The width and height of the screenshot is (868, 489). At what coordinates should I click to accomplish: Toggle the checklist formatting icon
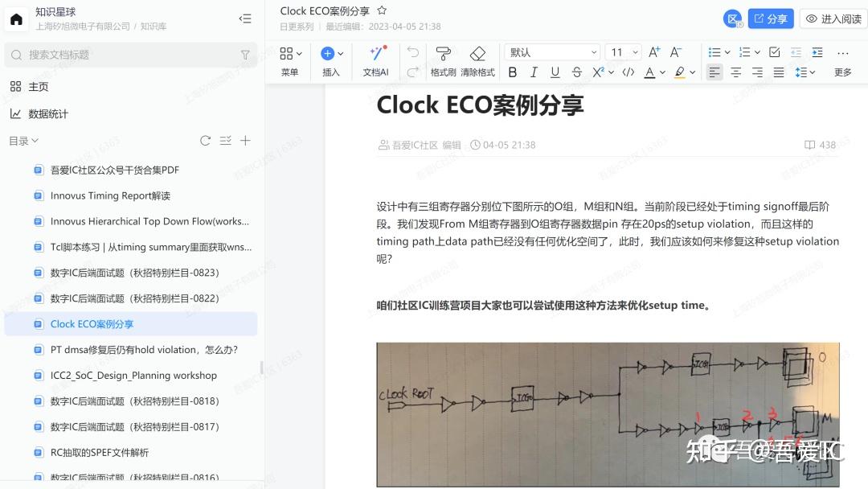click(x=775, y=51)
